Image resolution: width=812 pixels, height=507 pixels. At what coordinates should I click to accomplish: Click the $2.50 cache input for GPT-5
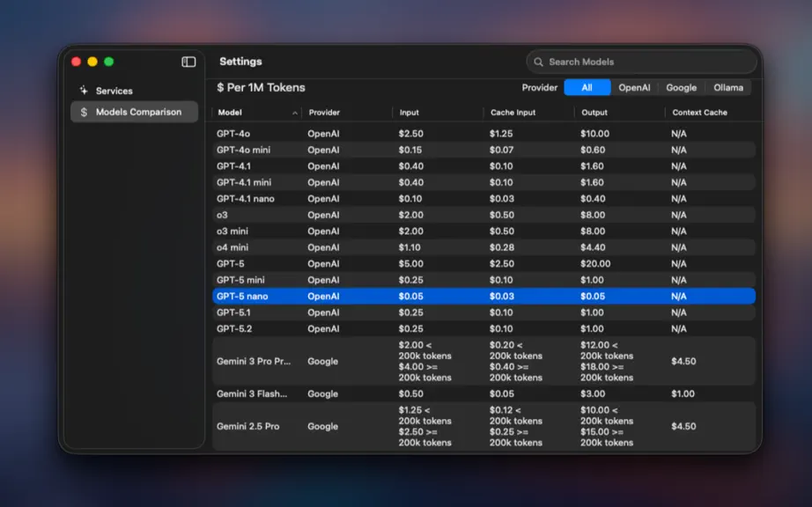502,264
